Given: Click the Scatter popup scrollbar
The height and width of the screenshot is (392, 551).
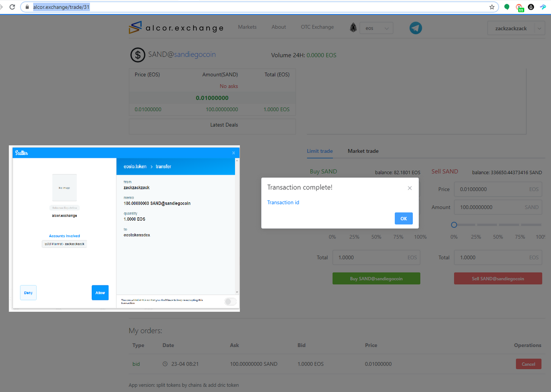Looking at the screenshot, I should [237, 226].
